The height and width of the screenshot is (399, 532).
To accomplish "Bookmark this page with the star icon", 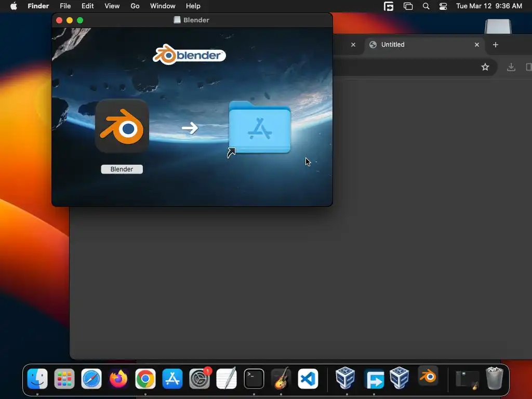I will click(x=485, y=67).
